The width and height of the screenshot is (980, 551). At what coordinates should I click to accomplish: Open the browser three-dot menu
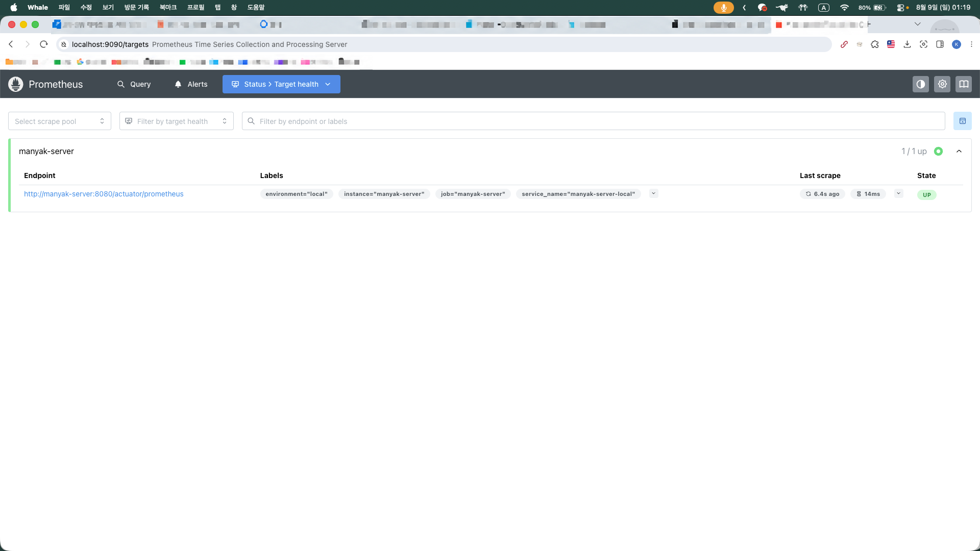971,44
